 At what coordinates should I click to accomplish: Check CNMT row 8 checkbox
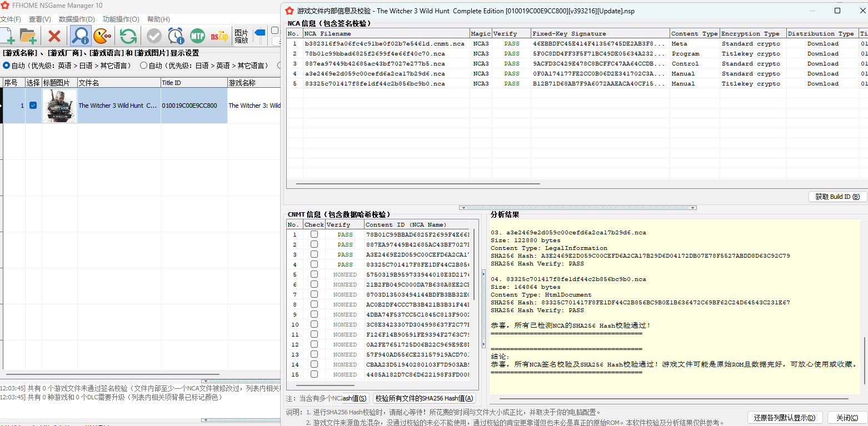314,304
